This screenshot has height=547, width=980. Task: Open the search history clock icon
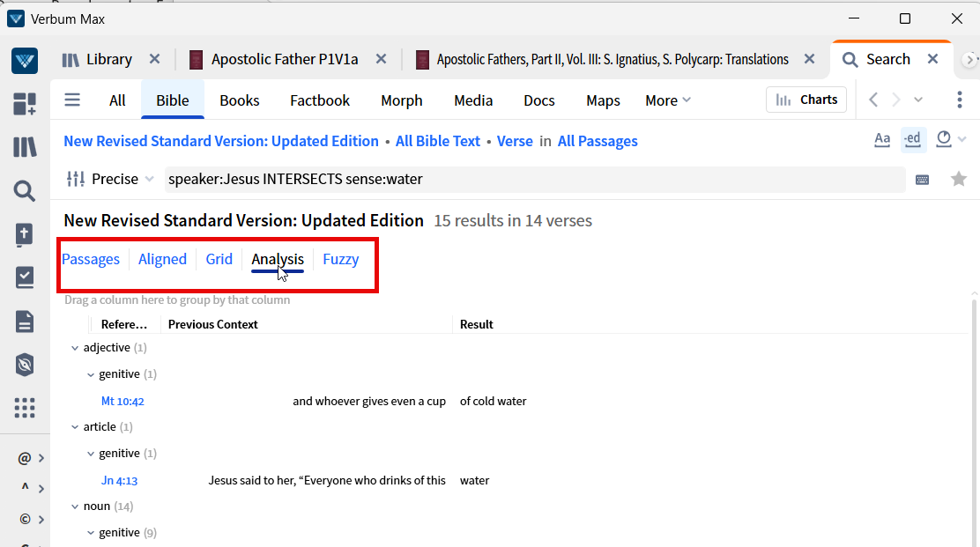click(x=944, y=139)
